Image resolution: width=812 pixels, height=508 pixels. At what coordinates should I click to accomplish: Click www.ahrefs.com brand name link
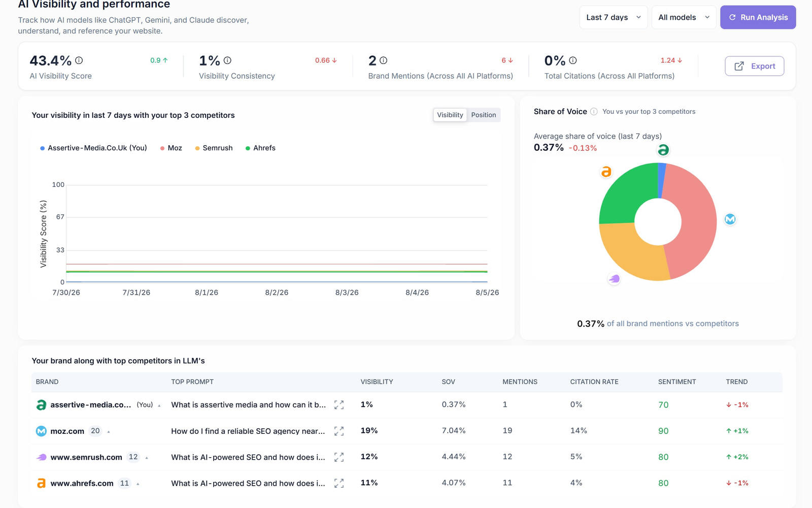[x=82, y=483]
